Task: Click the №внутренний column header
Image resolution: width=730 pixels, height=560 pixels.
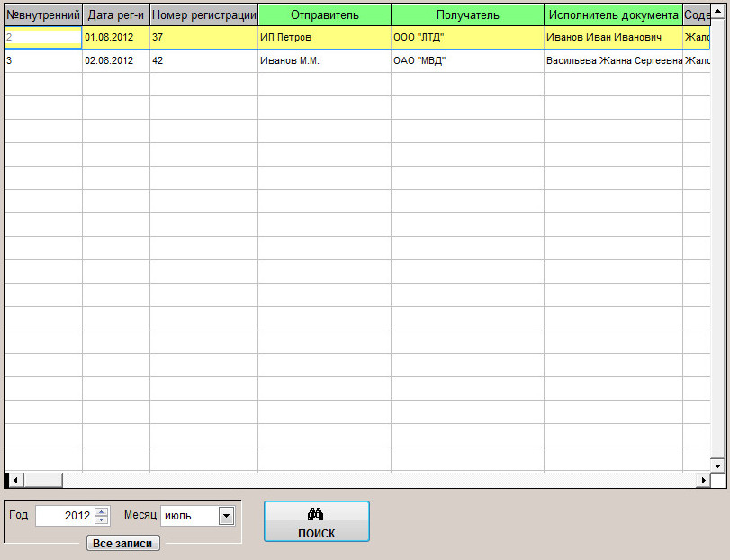Action: (43, 15)
